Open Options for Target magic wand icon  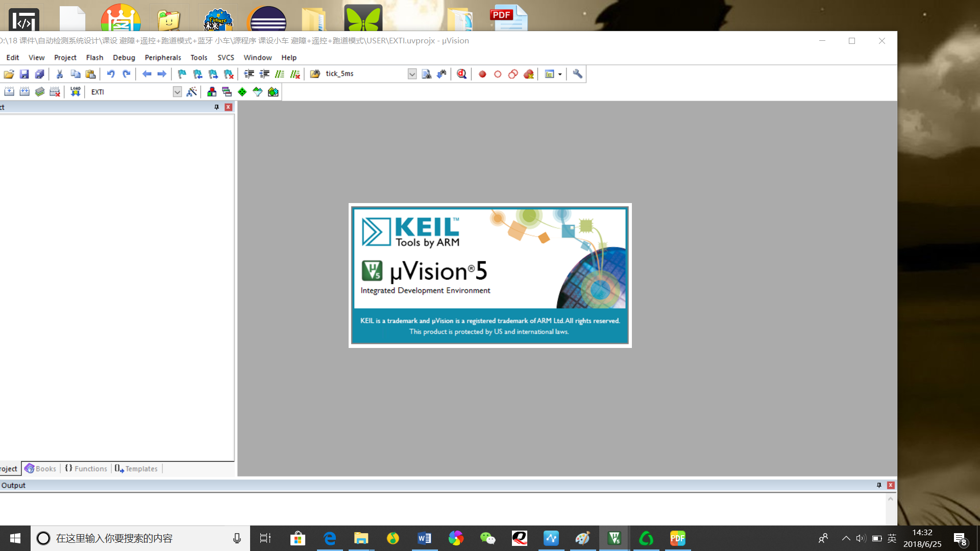[x=192, y=92]
